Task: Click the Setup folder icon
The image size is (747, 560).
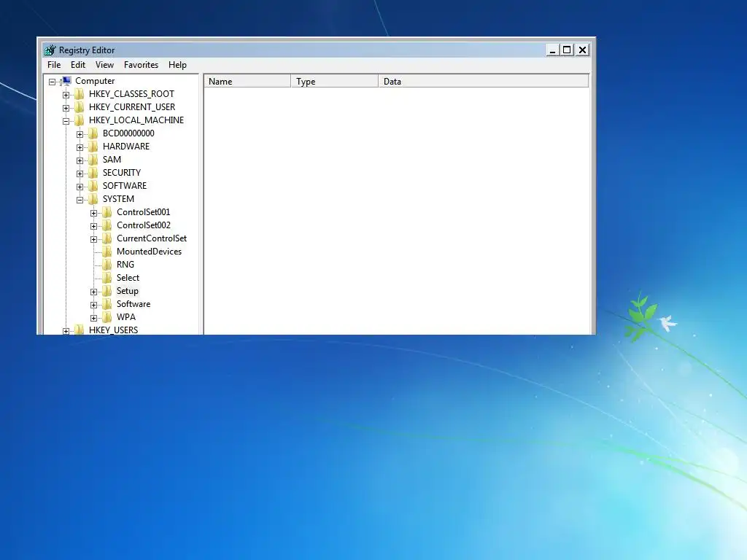Action: coord(108,291)
